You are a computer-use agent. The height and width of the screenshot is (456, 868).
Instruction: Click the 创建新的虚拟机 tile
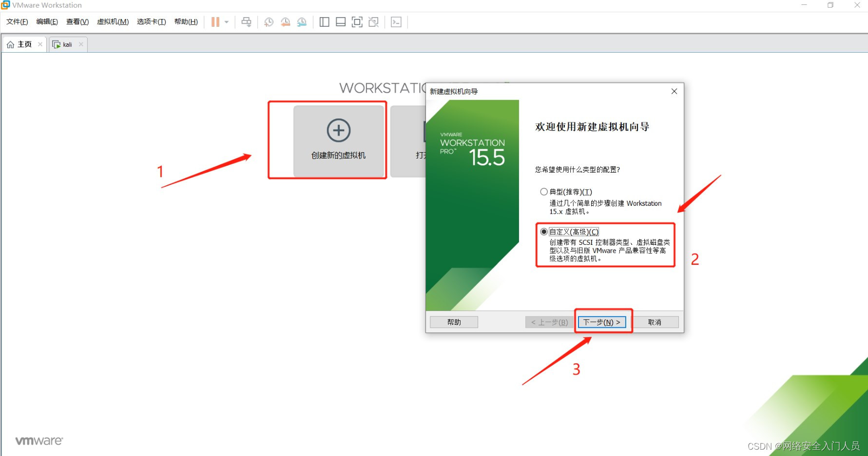coord(339,141)
